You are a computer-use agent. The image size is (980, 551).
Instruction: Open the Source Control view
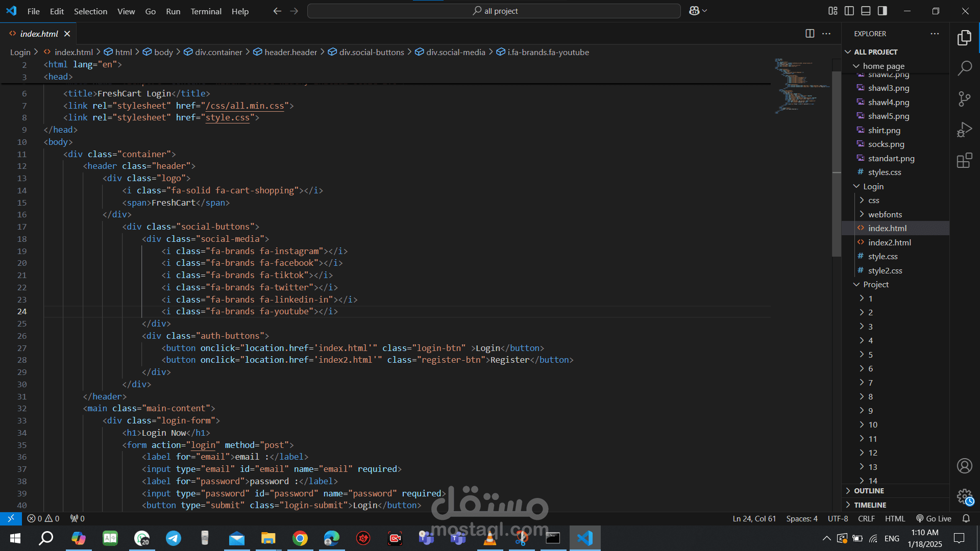click(x=964, y=99)
